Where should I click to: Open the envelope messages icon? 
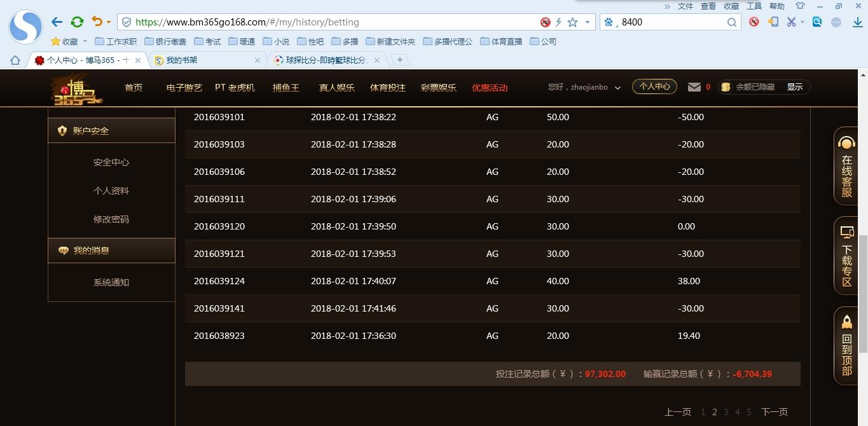tap(694, 87)
